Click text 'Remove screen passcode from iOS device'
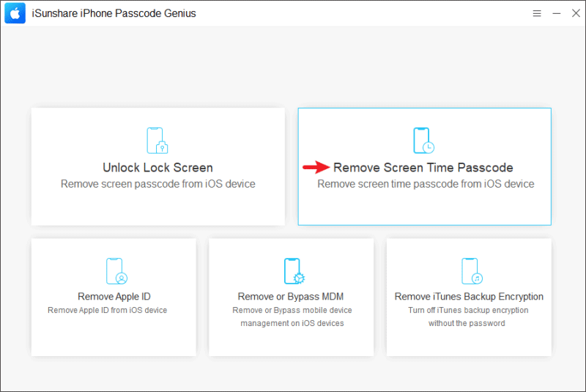 click(158, 184)
